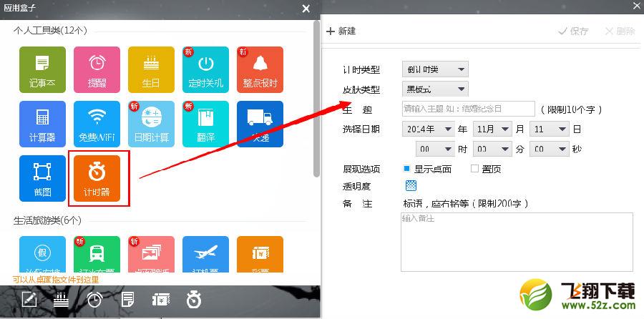Open the minute (分) dropdown

(492, 149)
